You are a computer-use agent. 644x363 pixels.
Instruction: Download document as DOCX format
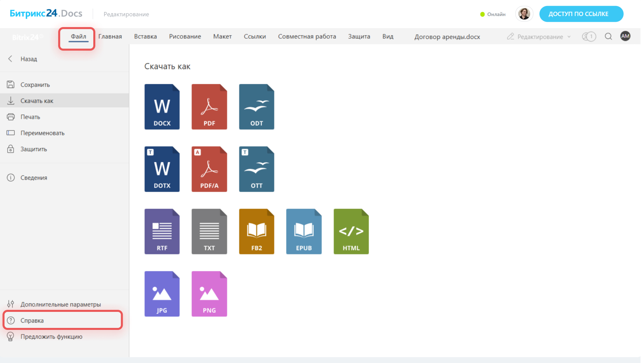pos(162,107)
